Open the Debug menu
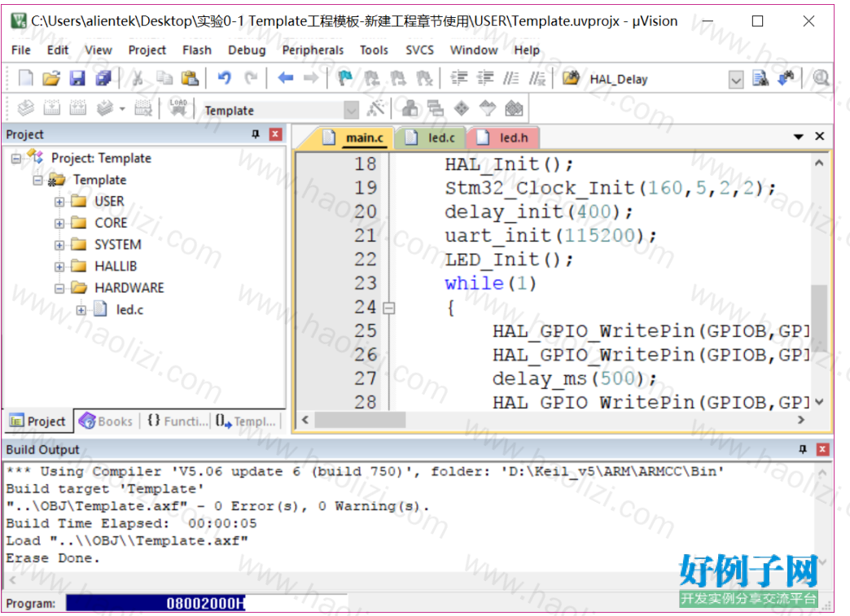The width and height of the screenshot is (850, 616). [247, 50]
